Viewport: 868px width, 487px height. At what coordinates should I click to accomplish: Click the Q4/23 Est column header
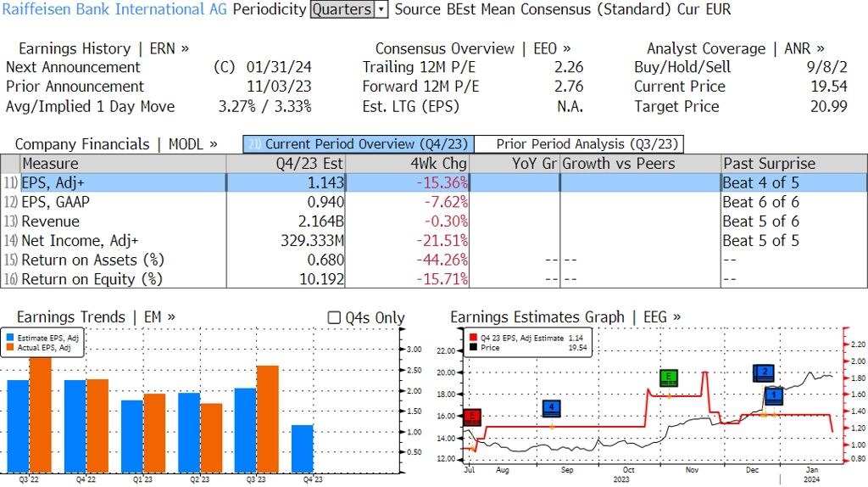[x=285, y=164]
